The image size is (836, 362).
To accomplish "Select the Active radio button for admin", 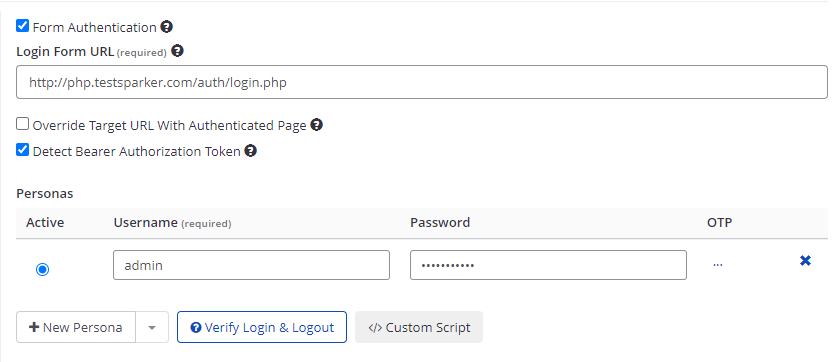I will coord(42,270).
